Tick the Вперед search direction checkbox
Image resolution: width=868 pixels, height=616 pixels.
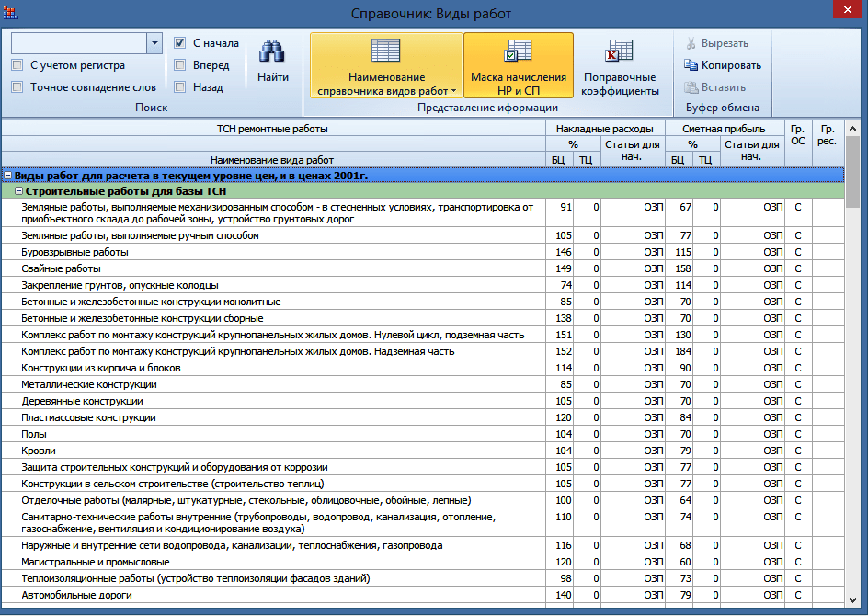click(x=179, y=64)
